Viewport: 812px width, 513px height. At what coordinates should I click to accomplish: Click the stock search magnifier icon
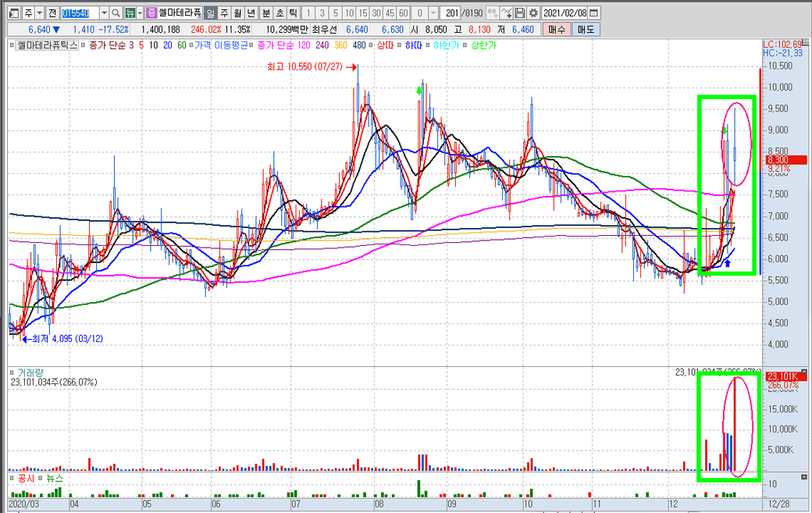pos(116,13)
